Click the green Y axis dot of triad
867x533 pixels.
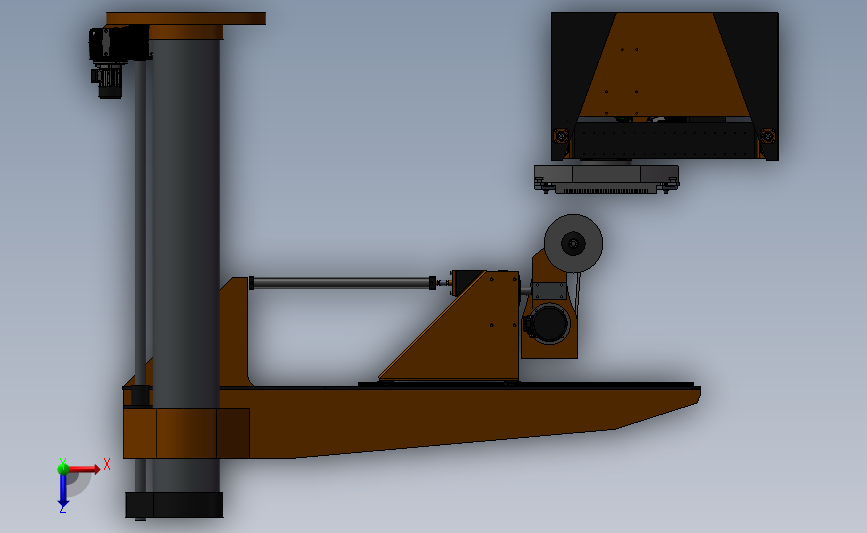tap(63, 469)
